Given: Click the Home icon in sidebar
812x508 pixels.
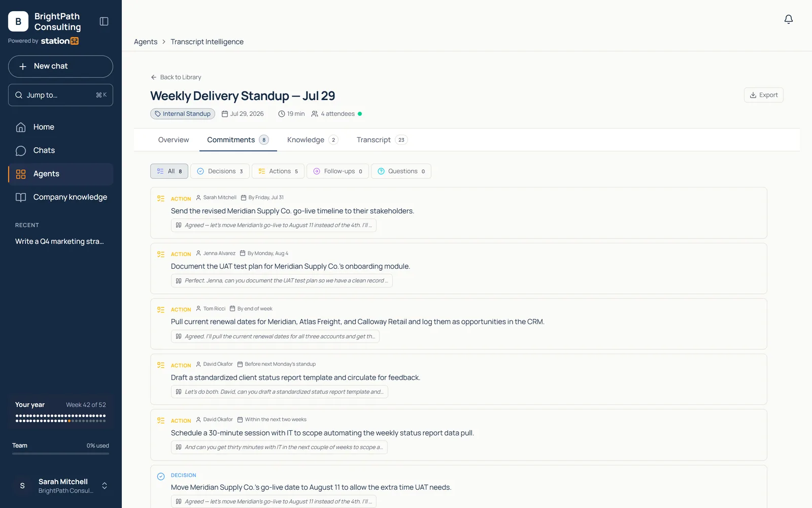Looking at the screenshot, I should 21,127.
